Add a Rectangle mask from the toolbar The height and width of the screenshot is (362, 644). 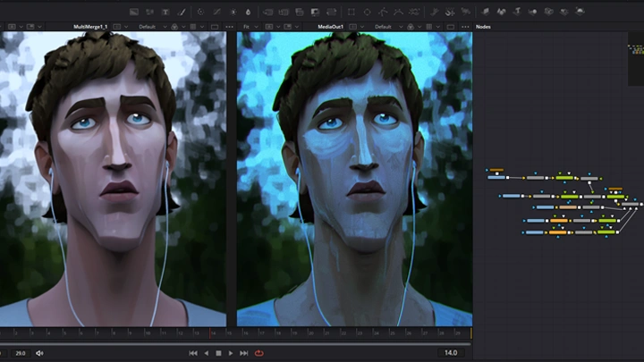[x=352, y=12]
